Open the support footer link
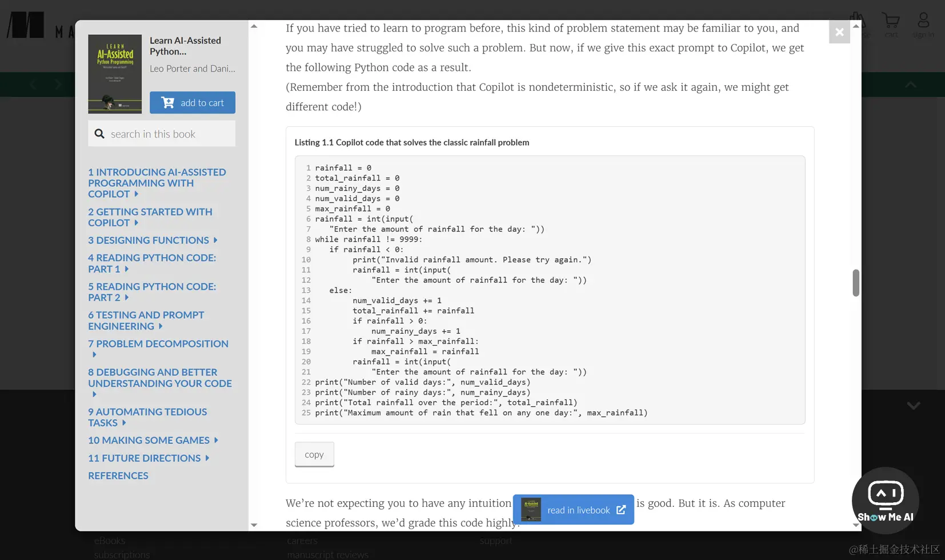 coord(496,541)
